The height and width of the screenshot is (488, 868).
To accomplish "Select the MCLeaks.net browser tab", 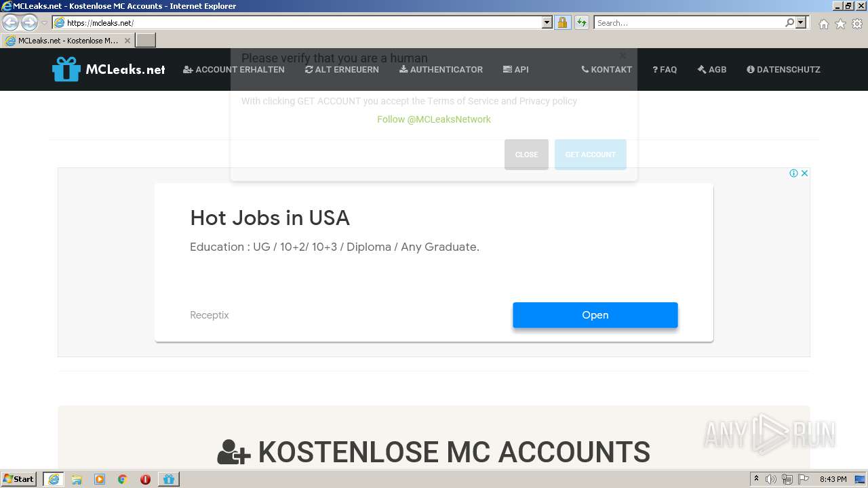I will tap(68, 41).
